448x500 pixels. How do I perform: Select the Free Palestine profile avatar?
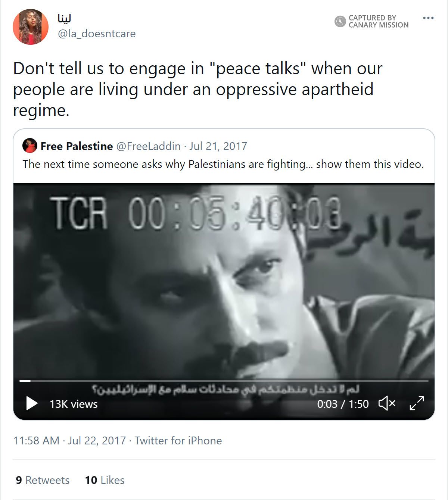point(30,146)
